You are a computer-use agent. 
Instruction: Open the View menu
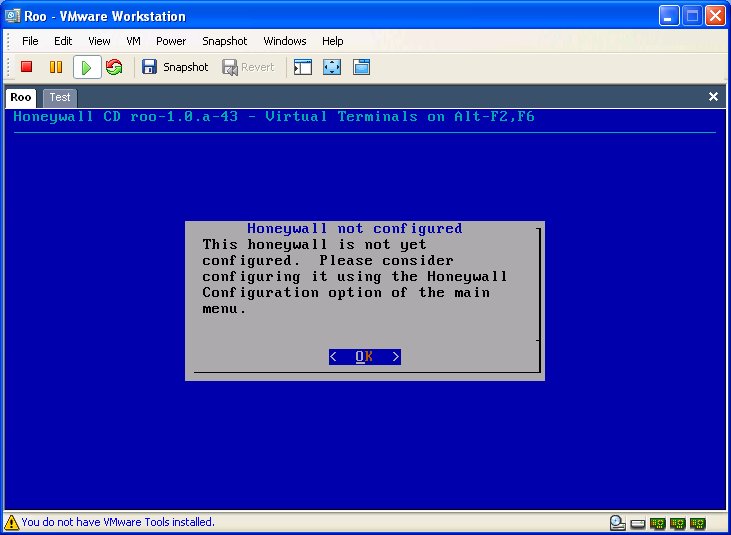point(99,41)
